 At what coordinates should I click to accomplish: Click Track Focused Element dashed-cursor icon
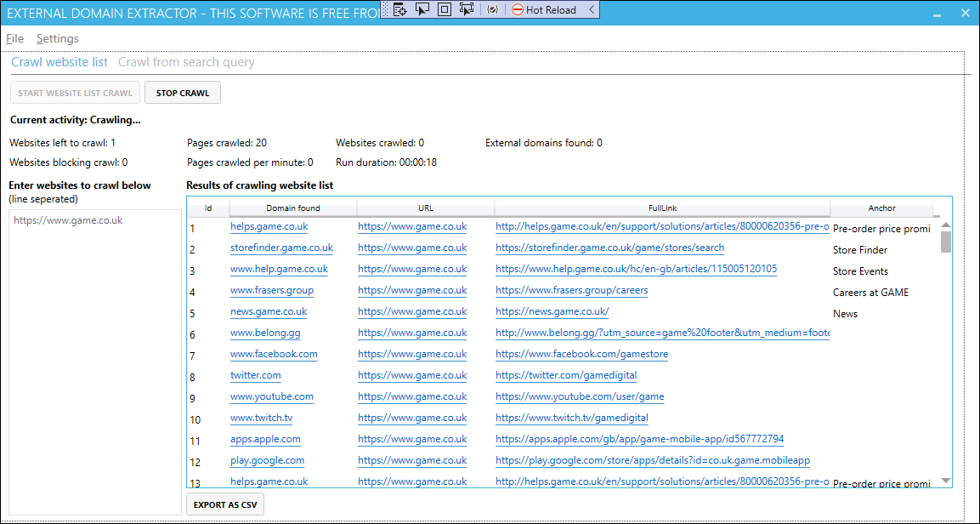(467, 9)
